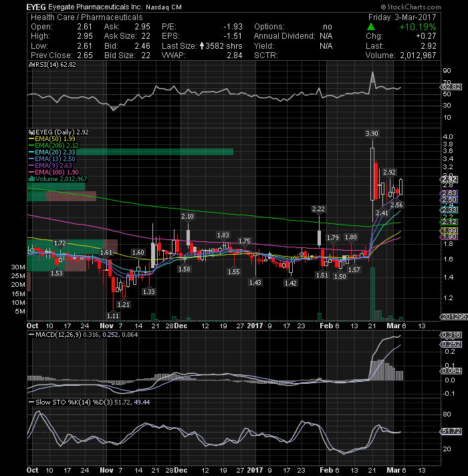Click the volume bars icon in legend
Viewport: 468px width, 476px height.
click(x=31, y=178)
